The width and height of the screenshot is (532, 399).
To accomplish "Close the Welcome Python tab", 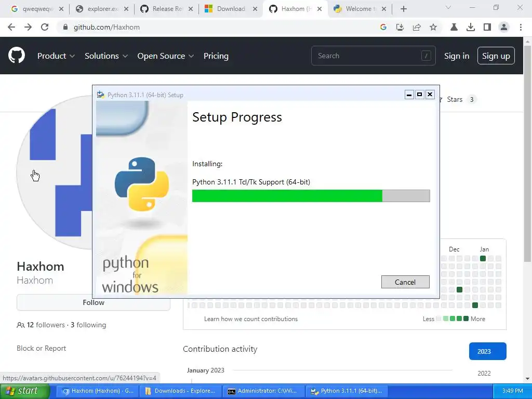I will (x=384, y=9).
